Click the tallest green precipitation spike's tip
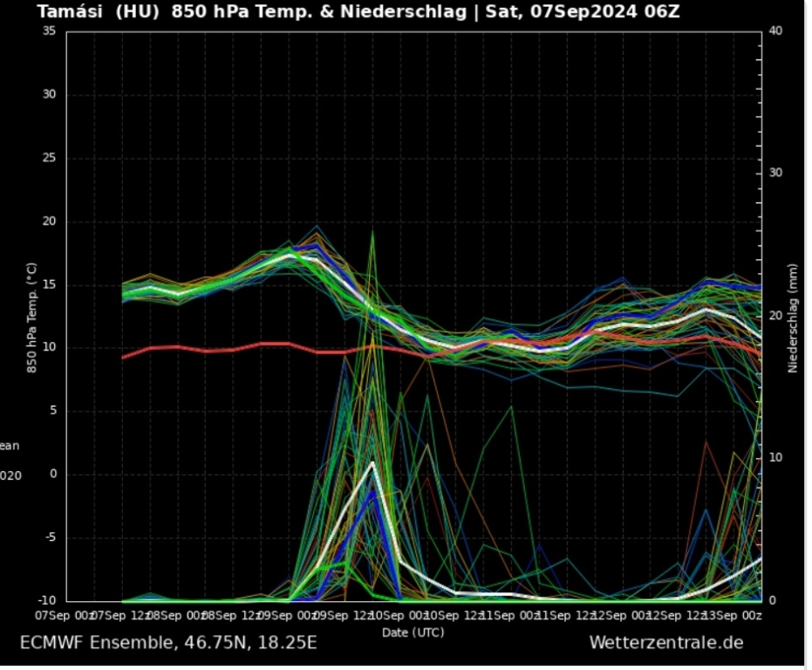 coord(372,232)
